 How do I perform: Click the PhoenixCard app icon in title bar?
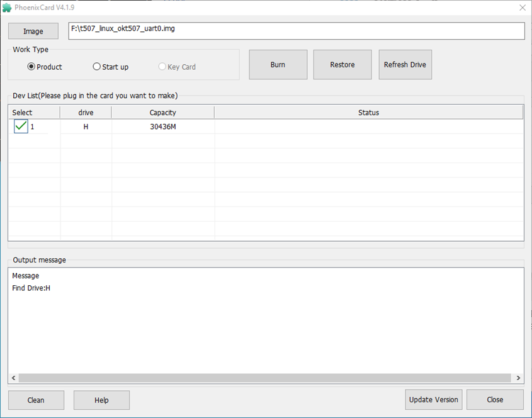point(8,8)
